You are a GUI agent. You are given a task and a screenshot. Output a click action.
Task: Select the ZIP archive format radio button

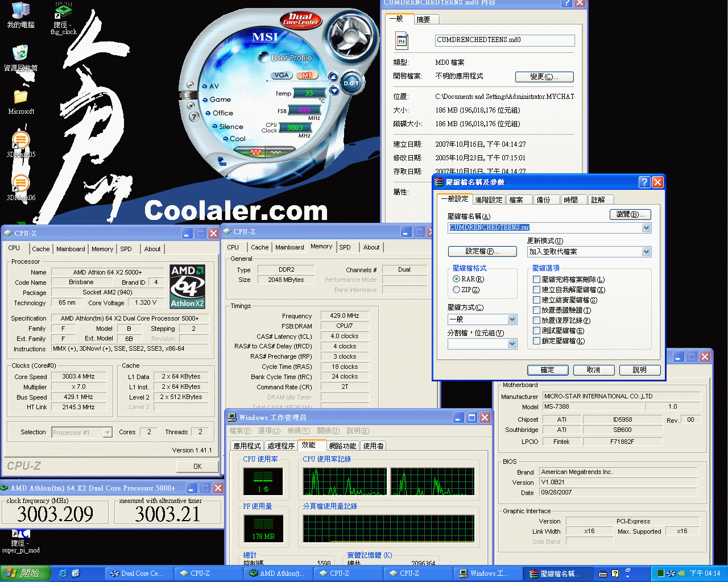[x=456, y=290]
